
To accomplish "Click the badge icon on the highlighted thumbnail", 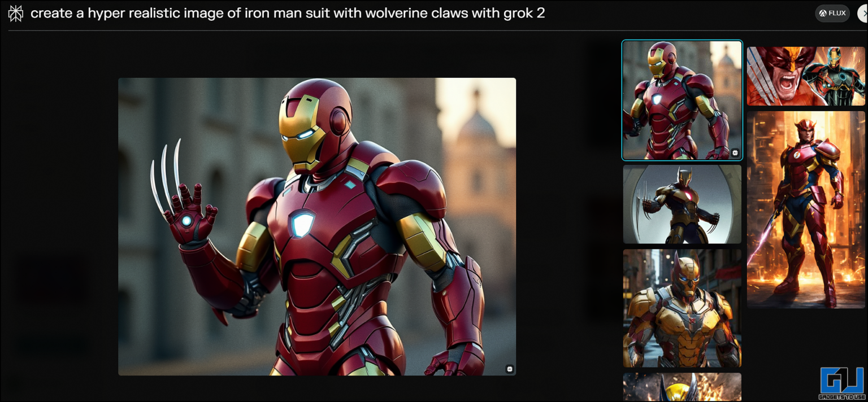I will [x=735, y=152].
